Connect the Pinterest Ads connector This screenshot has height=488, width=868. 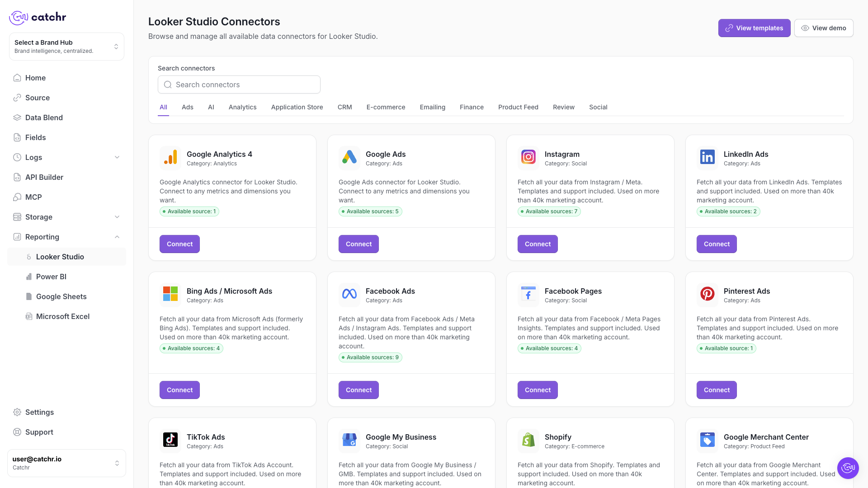click(x=717, y=390)
